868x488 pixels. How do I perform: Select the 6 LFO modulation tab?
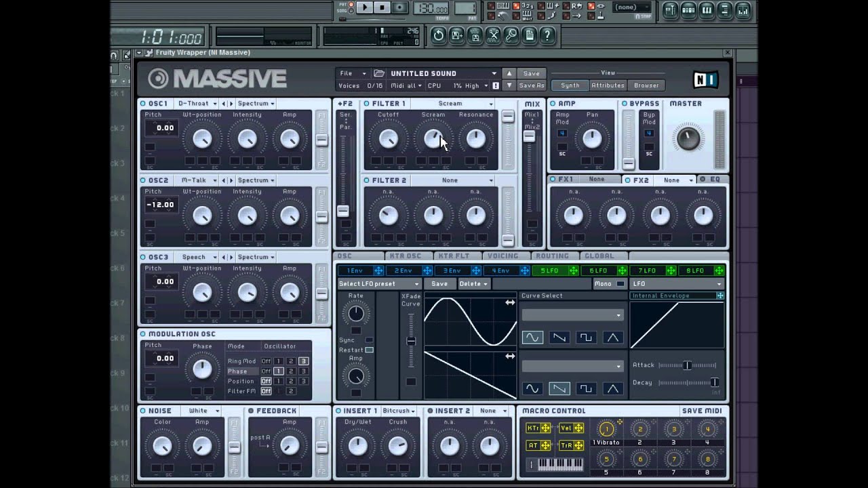pos(598,270)
